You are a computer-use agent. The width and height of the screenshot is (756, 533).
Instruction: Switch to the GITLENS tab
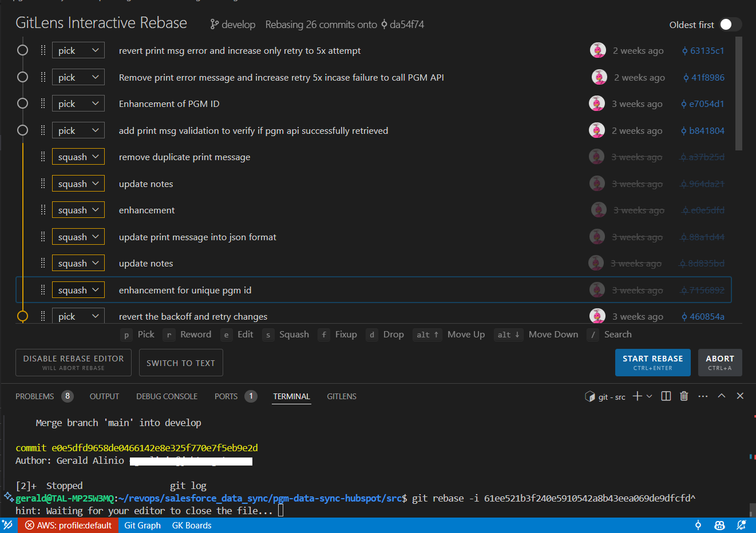(342, 396)
